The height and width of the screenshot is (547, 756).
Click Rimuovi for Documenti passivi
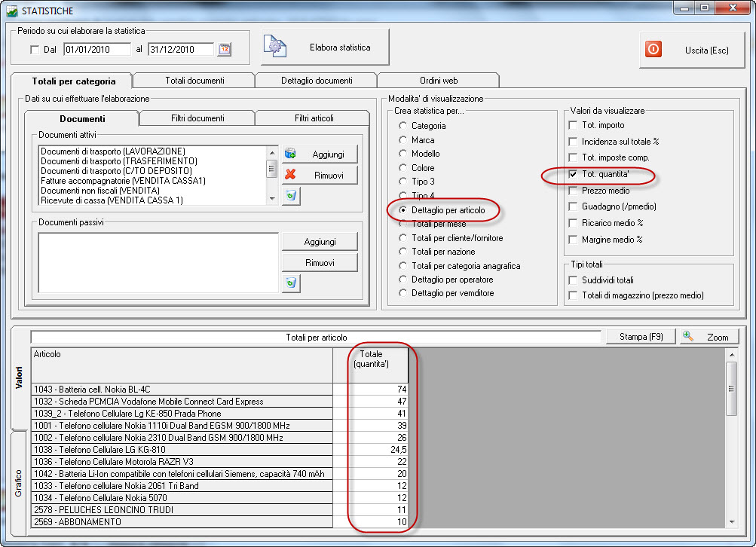(x=320, y=263)
